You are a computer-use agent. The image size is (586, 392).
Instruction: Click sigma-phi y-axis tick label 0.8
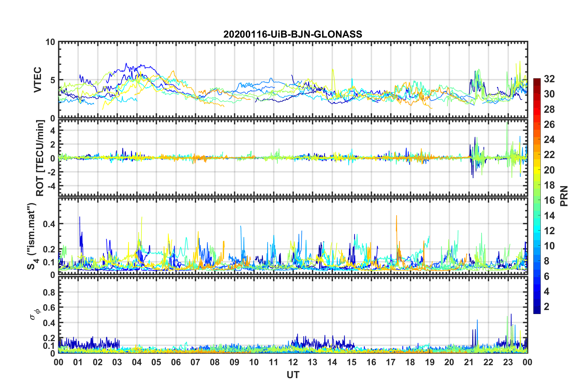pos(49,292)
